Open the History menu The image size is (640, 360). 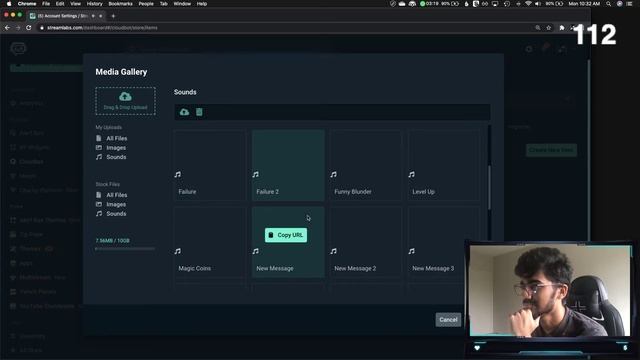pos(94,4)
